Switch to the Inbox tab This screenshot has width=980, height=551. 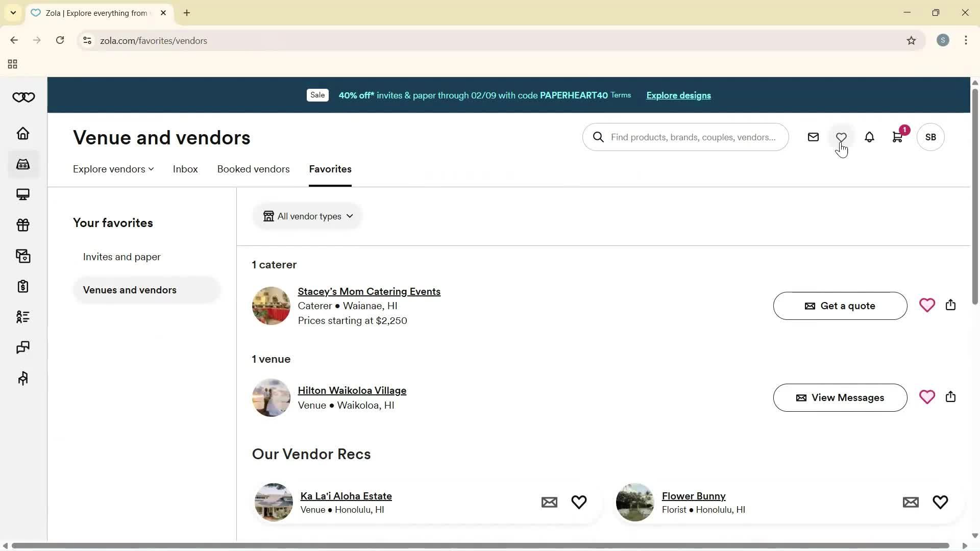coord(185,169)
